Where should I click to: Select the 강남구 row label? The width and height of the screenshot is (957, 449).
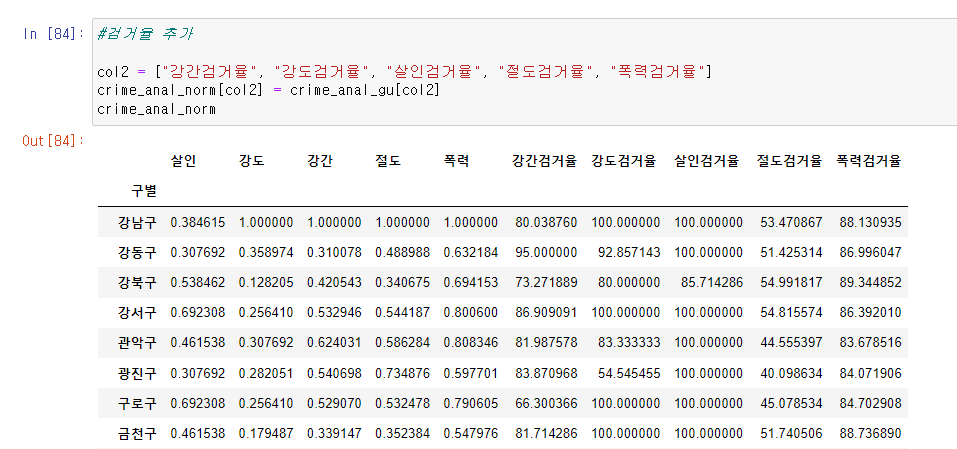(137, 222)
